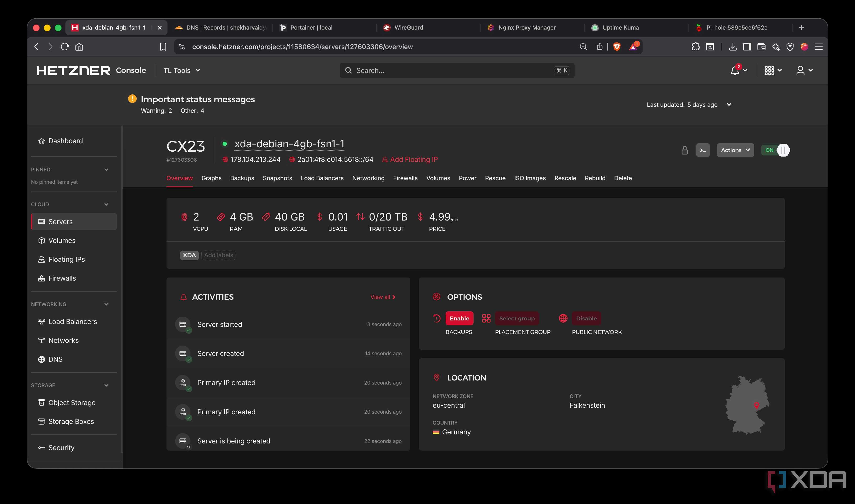Go to browser home page
This screenshot has height=504, width=855.
(79, 46)
